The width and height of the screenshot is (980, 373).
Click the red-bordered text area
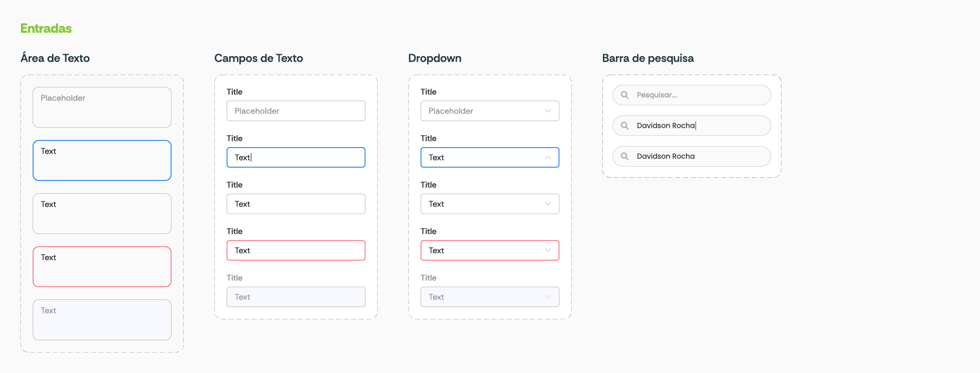tap(102, 267)
